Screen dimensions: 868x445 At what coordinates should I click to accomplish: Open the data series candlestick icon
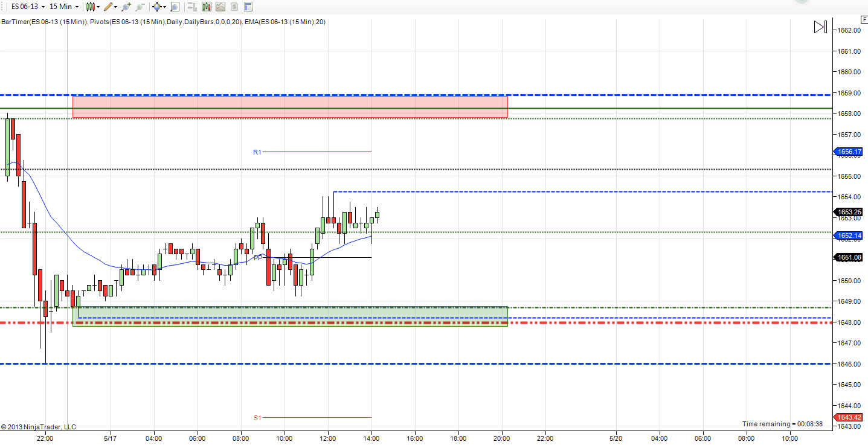(x=207, y=7)
